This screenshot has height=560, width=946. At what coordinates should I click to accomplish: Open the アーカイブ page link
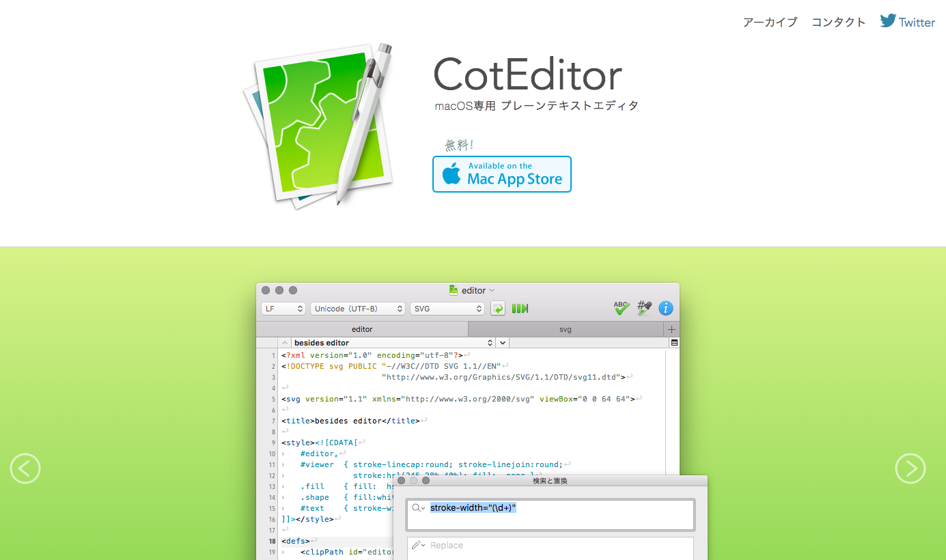point(770,22)
